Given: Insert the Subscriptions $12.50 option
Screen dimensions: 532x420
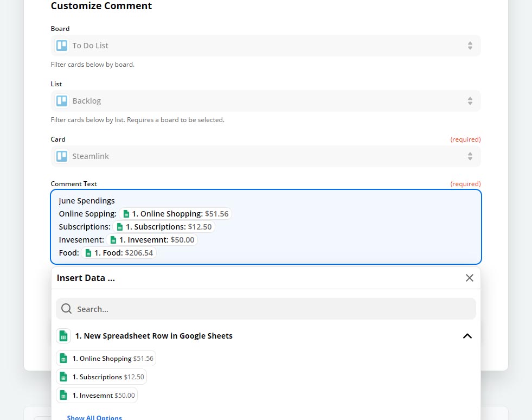Looking at the screenshot, I should [101, 377].
